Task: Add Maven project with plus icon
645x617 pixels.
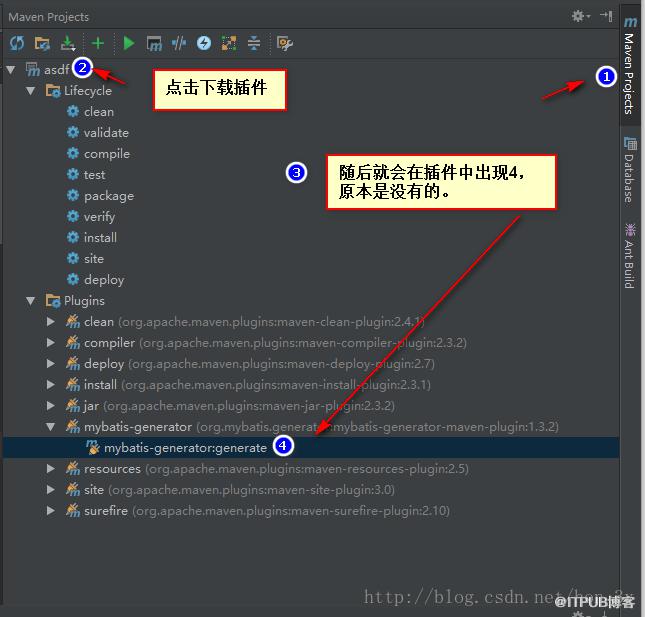Action: [x=98, y=43]
